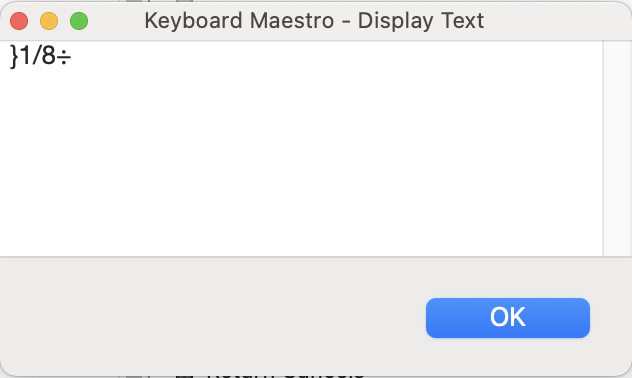Screen dimensions: 632x378
Task: Click the blue OK button
Action: 508,318
